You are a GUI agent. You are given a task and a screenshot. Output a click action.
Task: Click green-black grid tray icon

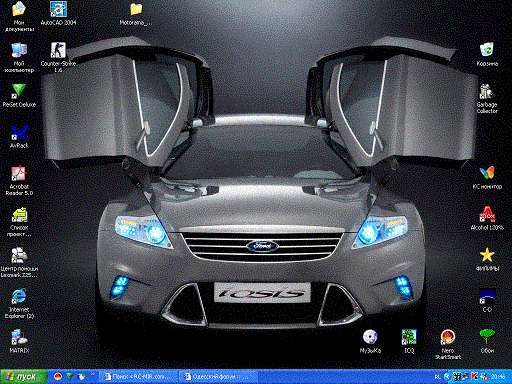click(x=457, y=377)
